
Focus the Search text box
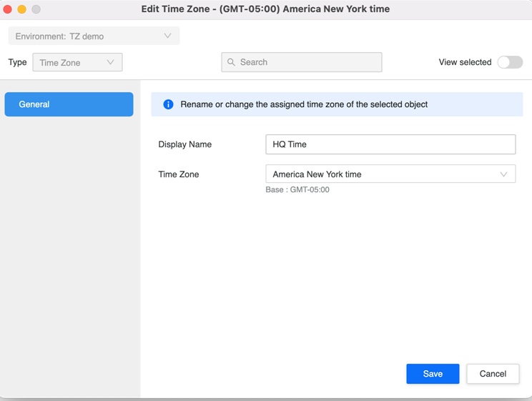click(307, 62)
